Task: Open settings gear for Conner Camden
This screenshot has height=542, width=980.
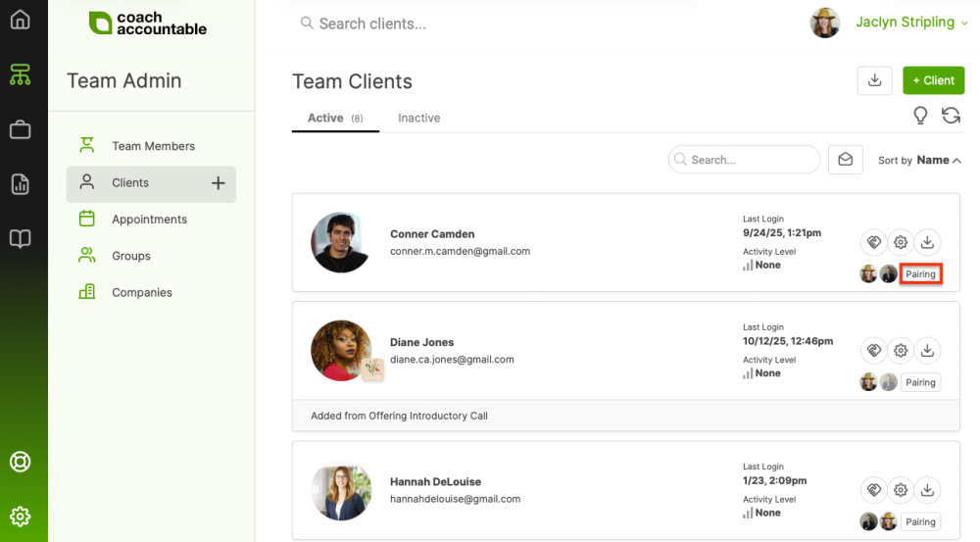Action: [901, 242]
